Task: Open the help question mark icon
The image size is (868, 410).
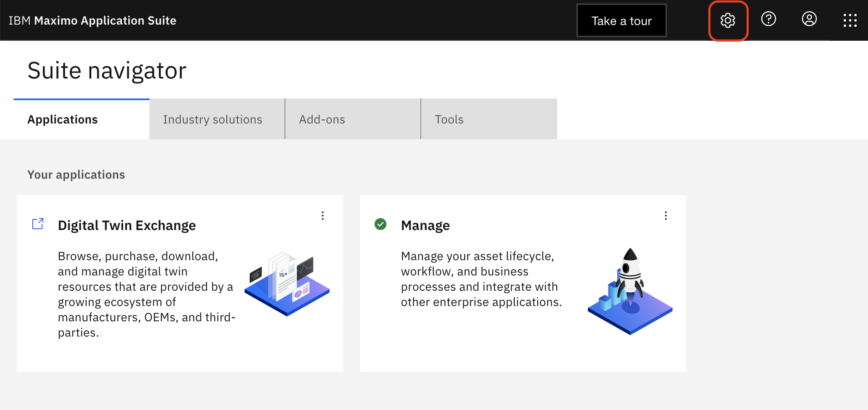Action: [x=769, y=19]
